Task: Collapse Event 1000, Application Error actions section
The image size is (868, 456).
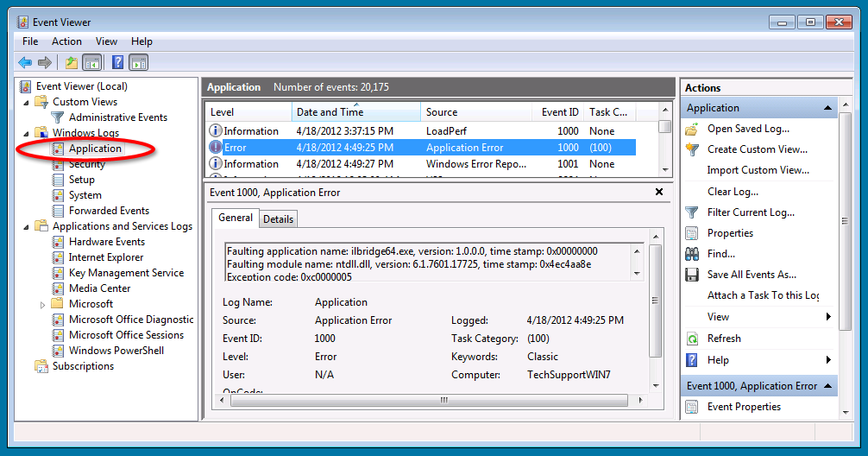Action: 827,386
